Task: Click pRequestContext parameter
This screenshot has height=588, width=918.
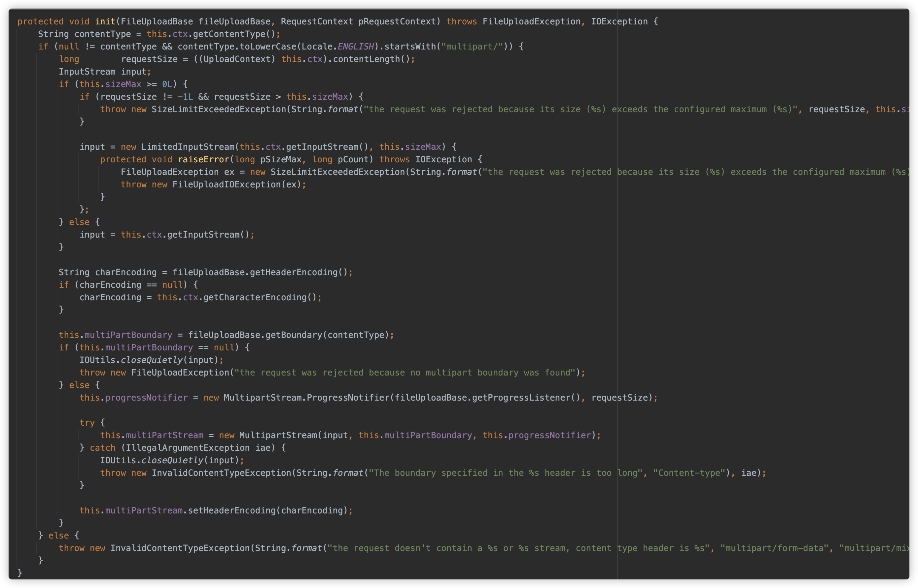Action: 397,21
